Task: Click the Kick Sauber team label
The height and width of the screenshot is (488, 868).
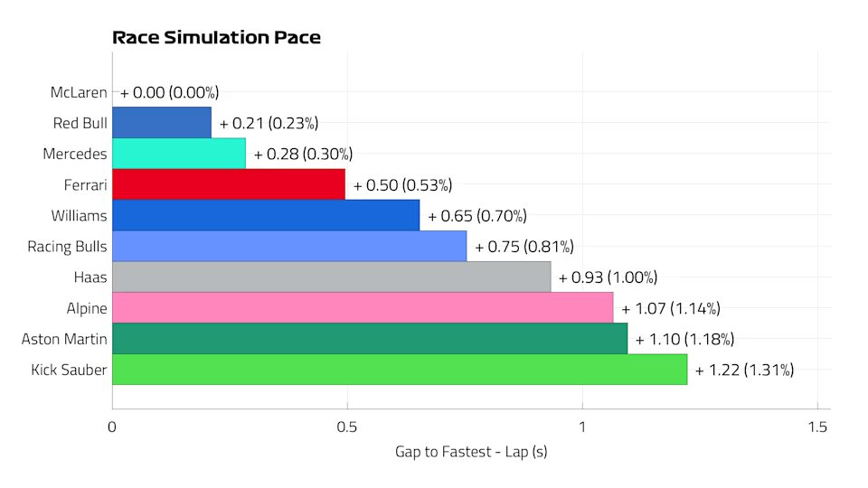Action: point(69,370)
